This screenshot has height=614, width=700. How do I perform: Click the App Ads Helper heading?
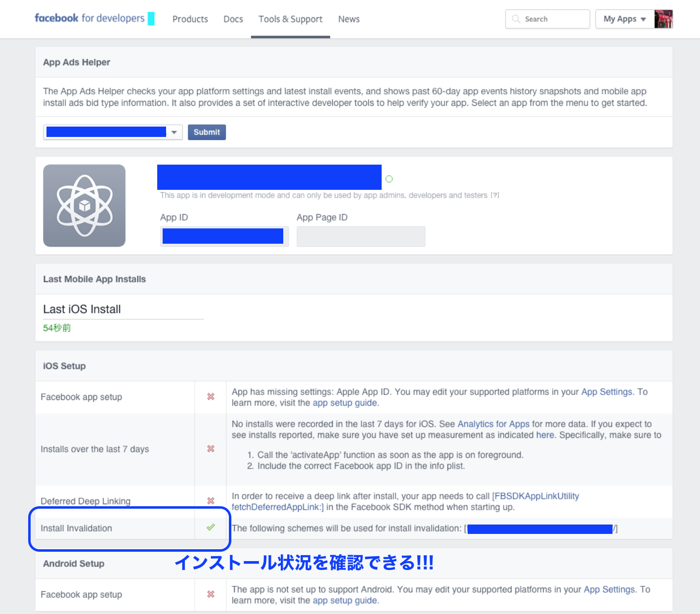pyautogui.click(x=77, y=62)
